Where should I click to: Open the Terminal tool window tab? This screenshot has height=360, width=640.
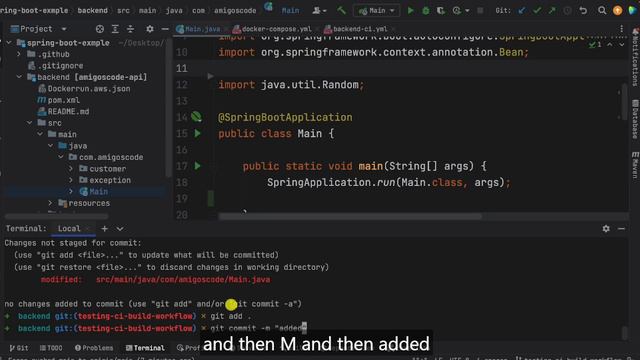coord(145,348)
